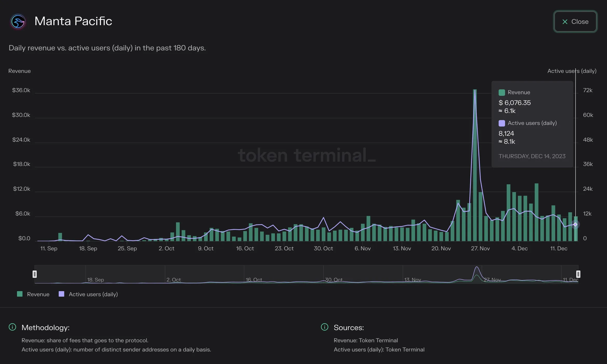The height and width of the screenshot is (364, 607).
Task: Toggle the Revenue series in the legend
Action: click(33, 294)
